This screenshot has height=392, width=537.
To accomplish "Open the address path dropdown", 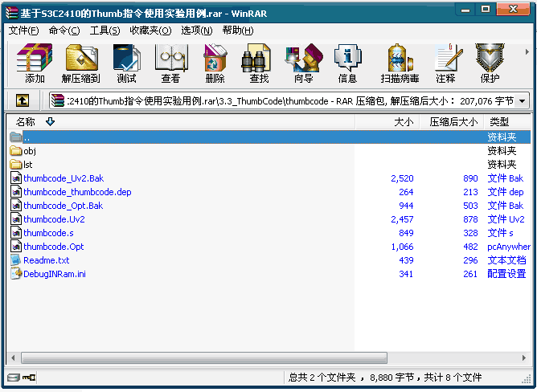I will pyautogui.click(x=522, y=101).
